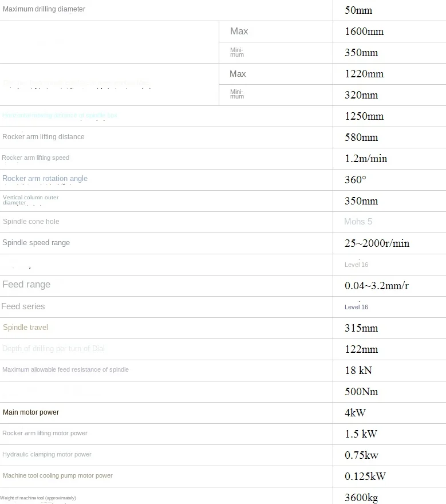Click the 1.2m/min lifting speed value

[366, 159]
